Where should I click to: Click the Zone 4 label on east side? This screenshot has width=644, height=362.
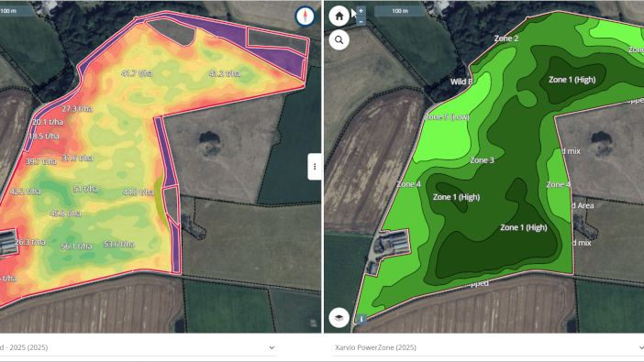click(x=558, y=185)
